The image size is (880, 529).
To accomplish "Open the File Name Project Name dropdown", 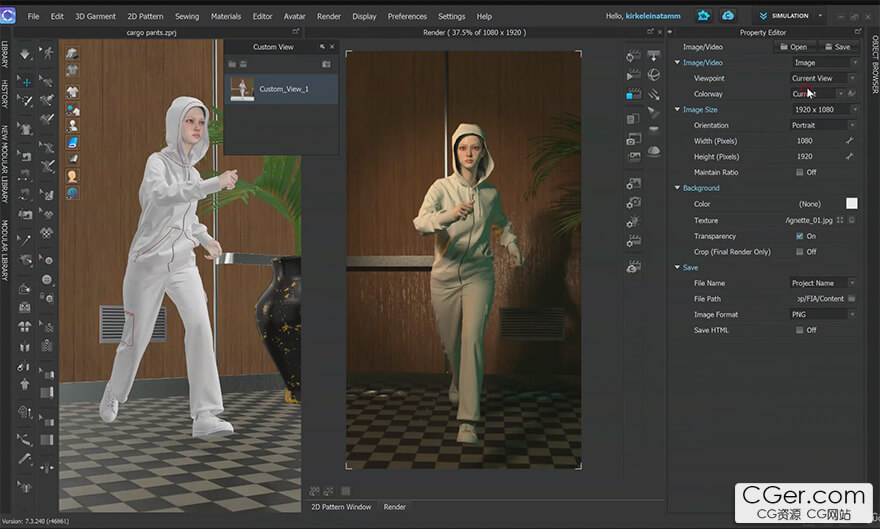I will (x=823, y=283).
